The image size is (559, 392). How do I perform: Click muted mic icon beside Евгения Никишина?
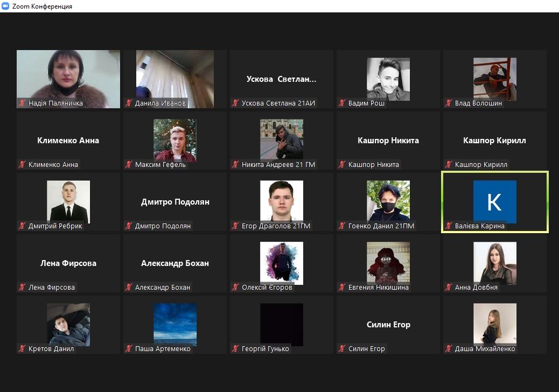click(342, 287)
